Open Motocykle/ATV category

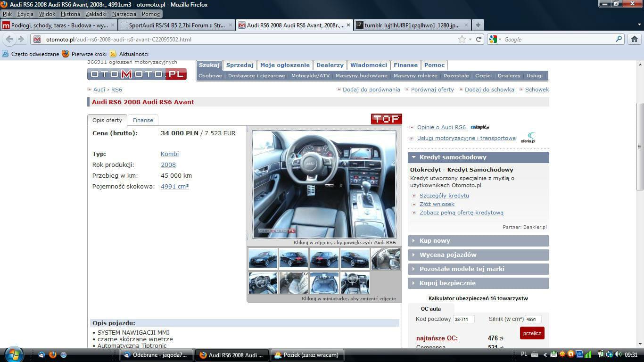tap(310, 76)
